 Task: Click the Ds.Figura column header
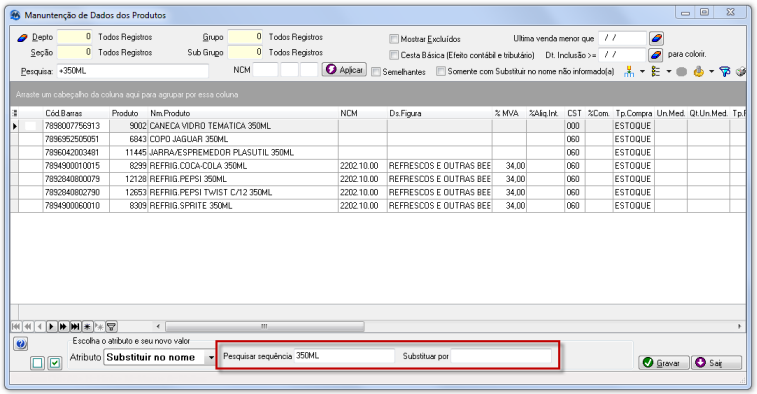point(439,113)
